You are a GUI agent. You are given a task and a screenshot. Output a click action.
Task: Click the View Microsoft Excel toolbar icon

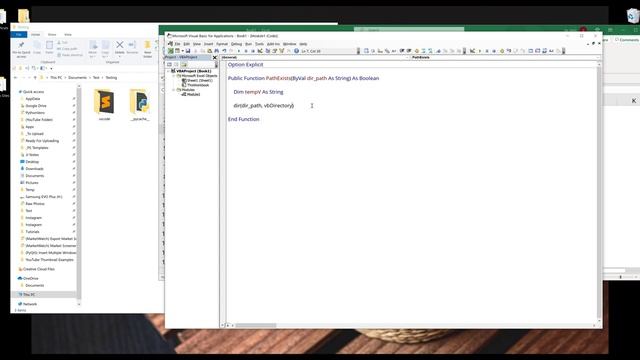pos(171,51)
